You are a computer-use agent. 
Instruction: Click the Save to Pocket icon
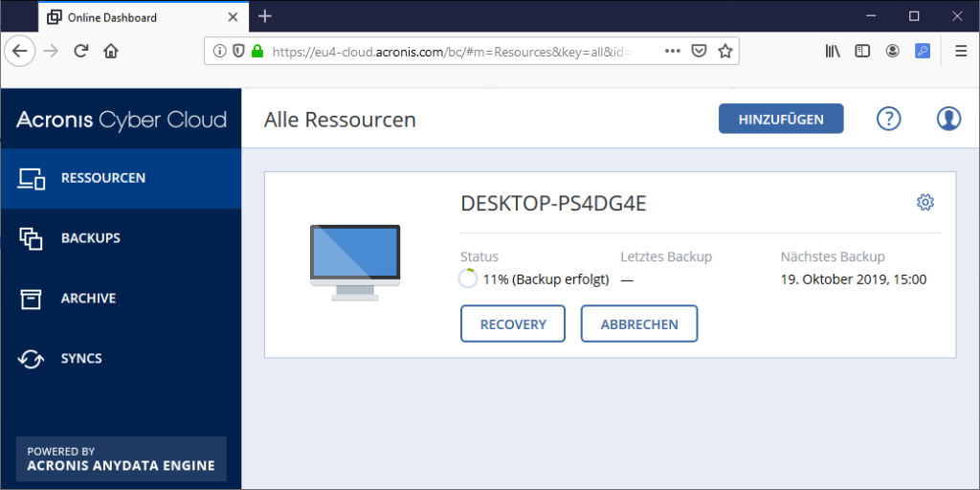[x=699, y=52]
